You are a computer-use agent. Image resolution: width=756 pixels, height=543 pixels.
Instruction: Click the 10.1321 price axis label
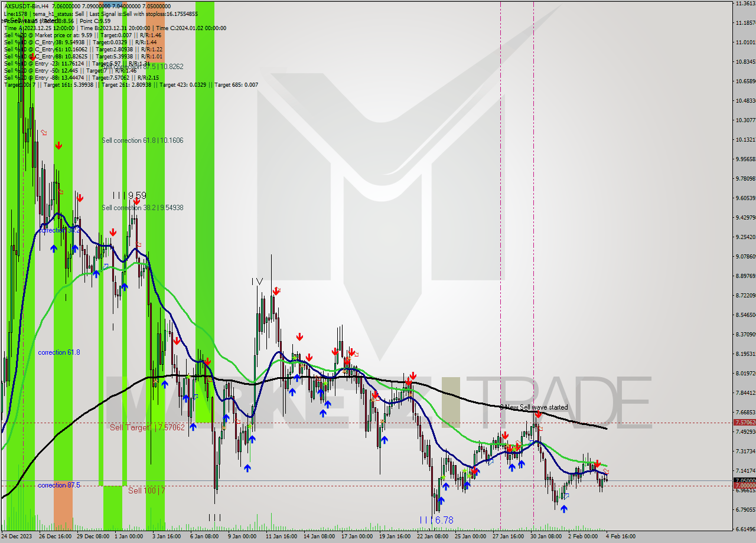point(745,140)
